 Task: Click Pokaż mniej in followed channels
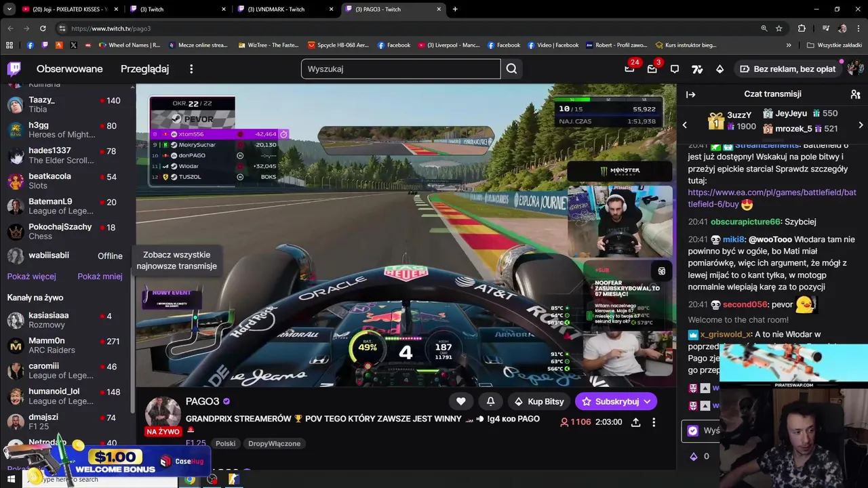(100, 277)
